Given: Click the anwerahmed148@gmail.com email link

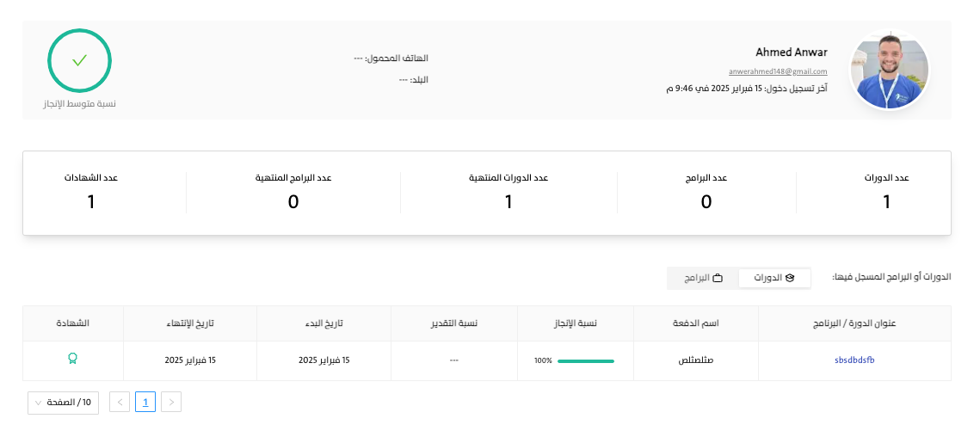Looking at the screenshot, I should point(778,71).
